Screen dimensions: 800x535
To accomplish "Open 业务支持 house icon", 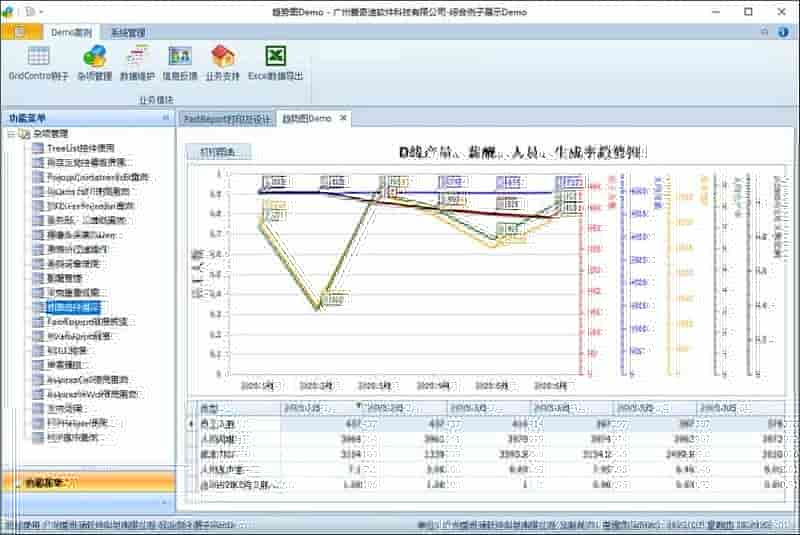I will (222, 63).
